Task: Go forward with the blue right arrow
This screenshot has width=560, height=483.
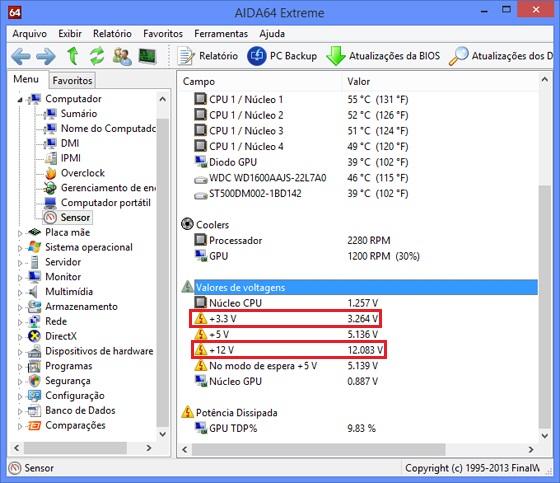Action: 46,56
